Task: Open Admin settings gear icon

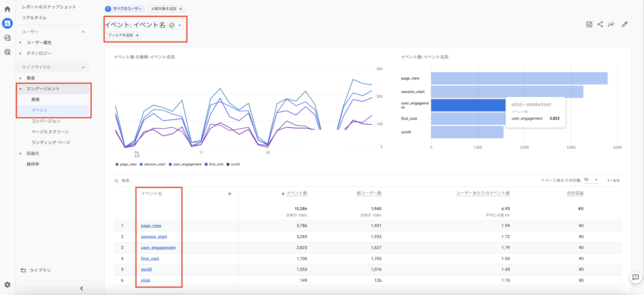Action: tap(7, 285)
